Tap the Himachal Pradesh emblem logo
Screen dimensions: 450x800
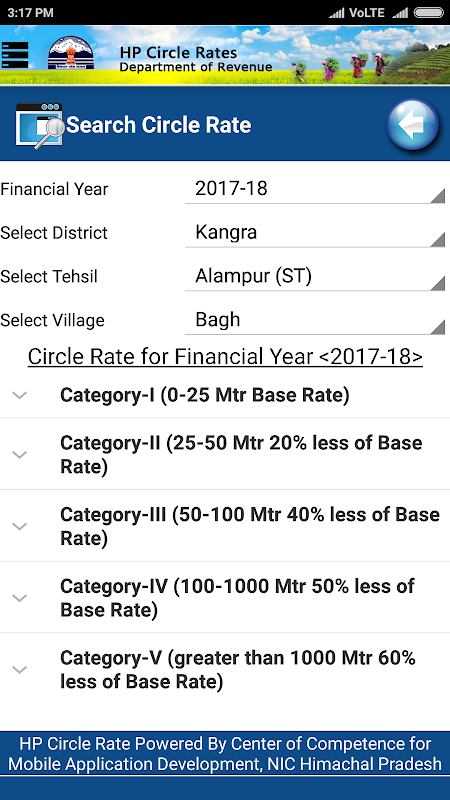click(70, 54)
